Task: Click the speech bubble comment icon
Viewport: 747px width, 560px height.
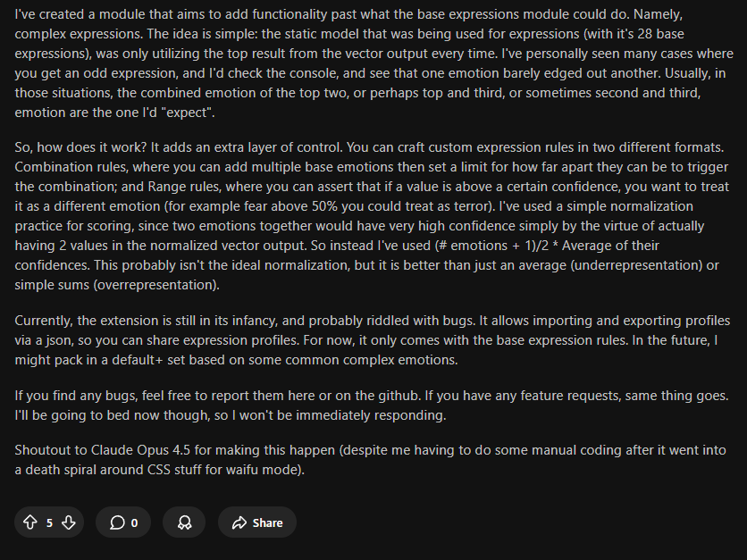Action: point(116,522)
